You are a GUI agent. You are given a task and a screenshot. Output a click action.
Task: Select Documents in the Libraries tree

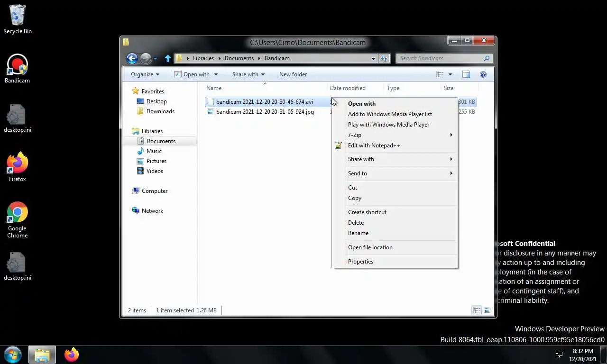(x=160, y=141)
